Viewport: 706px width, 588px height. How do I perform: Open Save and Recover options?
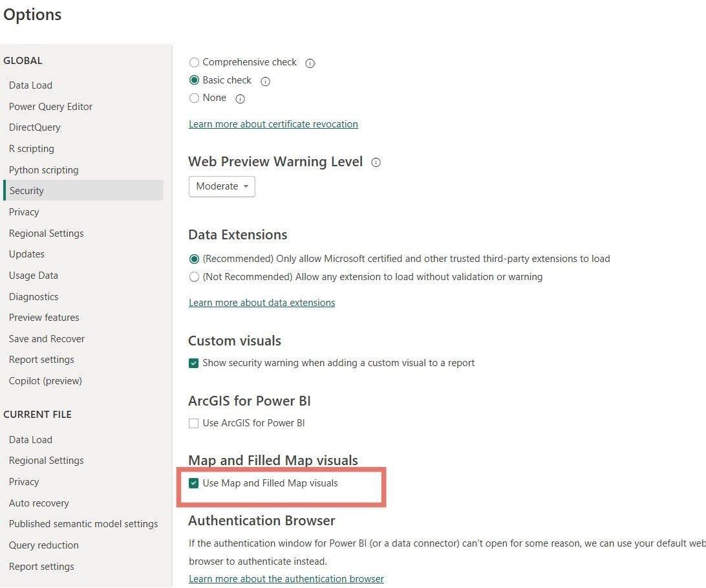tap(47, 339)
